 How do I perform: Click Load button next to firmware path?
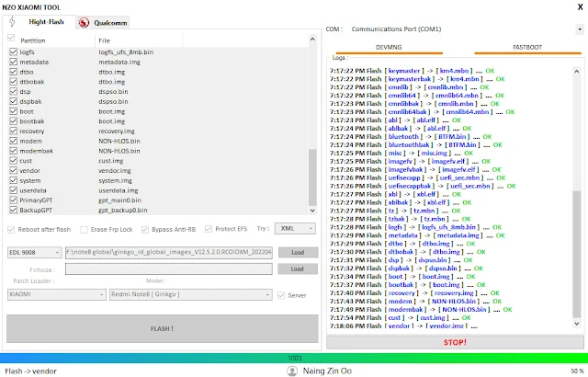click(x=298, y=253)
